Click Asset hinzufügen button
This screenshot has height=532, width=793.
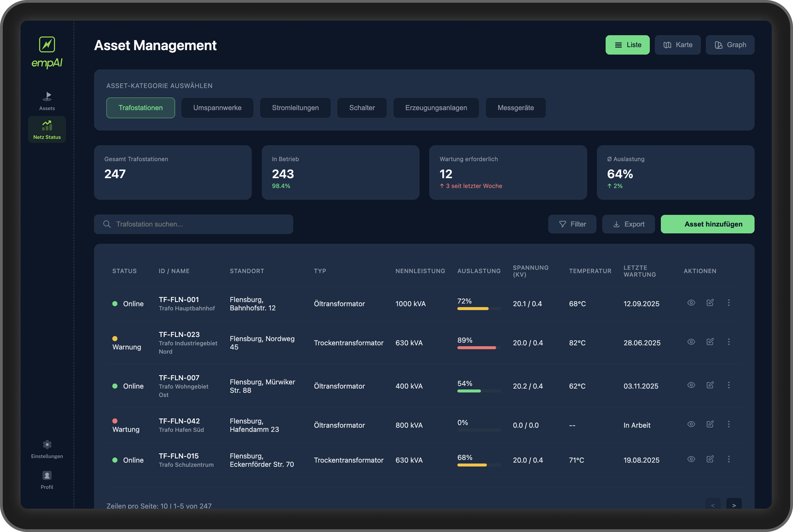click(x=707, y=224)
